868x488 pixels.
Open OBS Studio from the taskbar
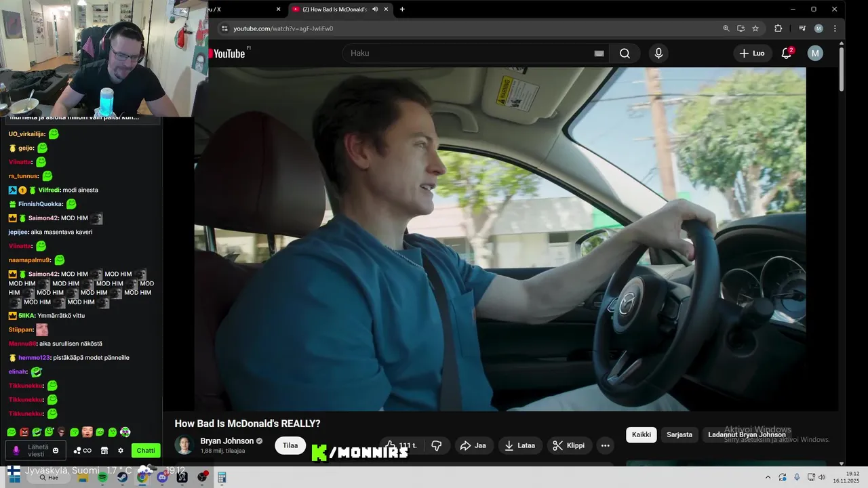pyautogui.click(x=202, y=478)
